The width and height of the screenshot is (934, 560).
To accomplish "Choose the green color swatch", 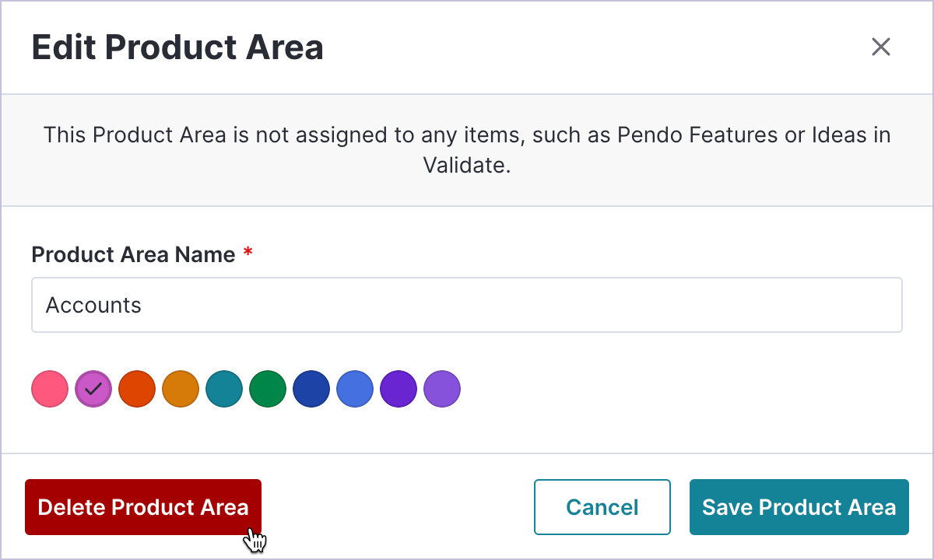I will 268,388.
